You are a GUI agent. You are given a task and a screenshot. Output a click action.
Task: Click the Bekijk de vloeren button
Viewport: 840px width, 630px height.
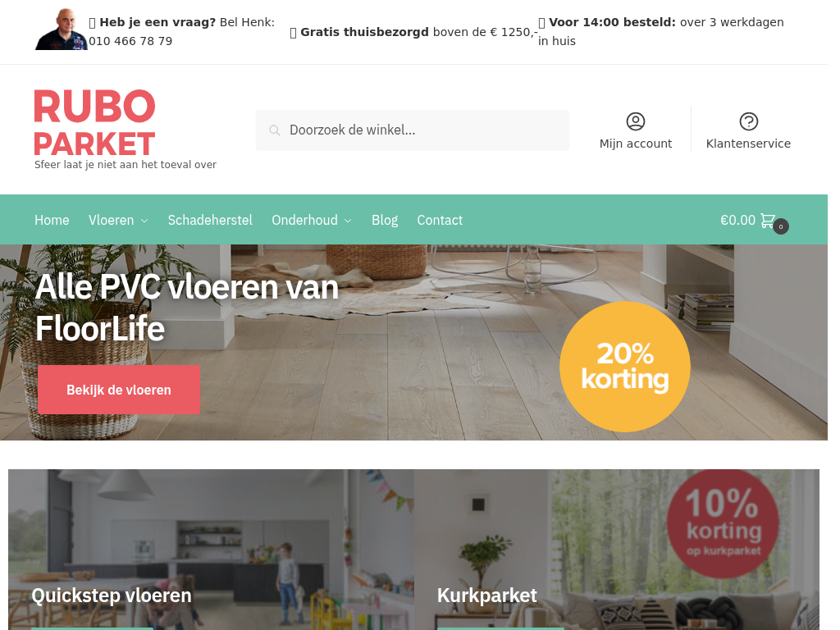[x=119, y=390]
